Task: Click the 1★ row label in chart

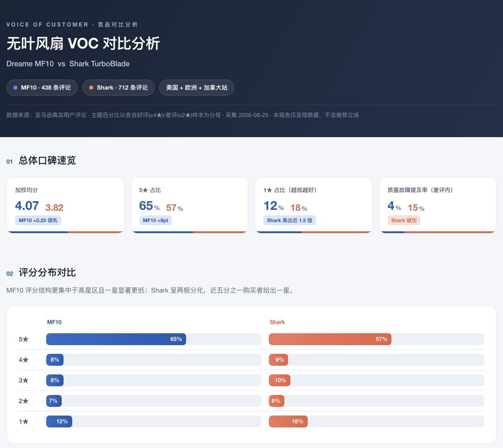Action: point(23,421)
